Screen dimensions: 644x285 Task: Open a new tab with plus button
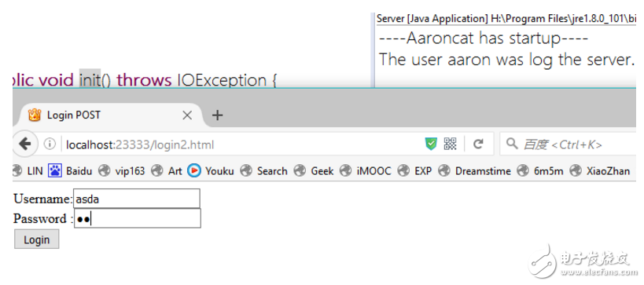point(217,115)
